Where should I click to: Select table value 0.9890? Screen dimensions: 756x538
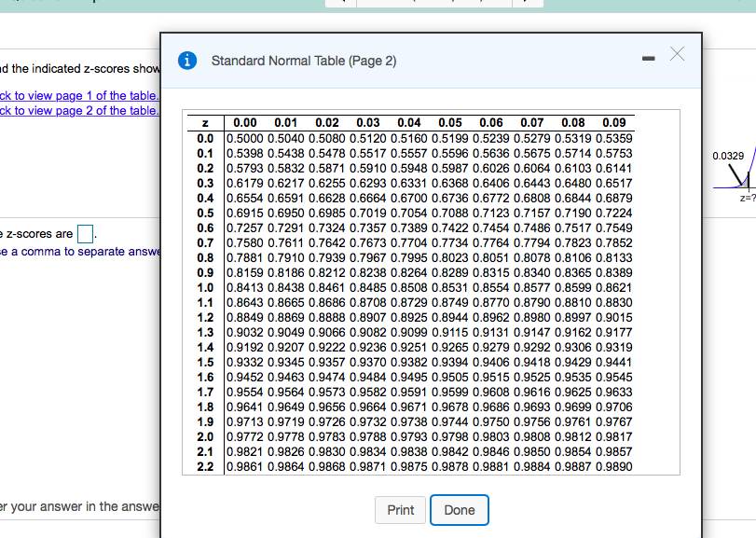pyautogui.click(x=613, y=466)
